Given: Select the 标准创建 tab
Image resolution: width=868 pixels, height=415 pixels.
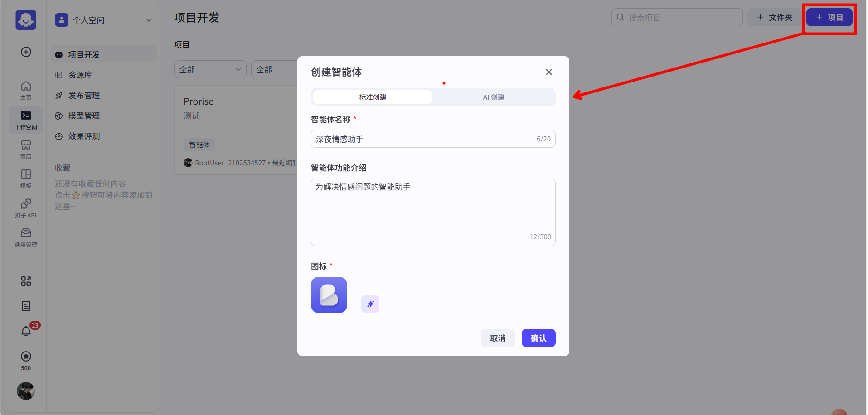Looking at the screenshot, I should click(x=373, y=97).
